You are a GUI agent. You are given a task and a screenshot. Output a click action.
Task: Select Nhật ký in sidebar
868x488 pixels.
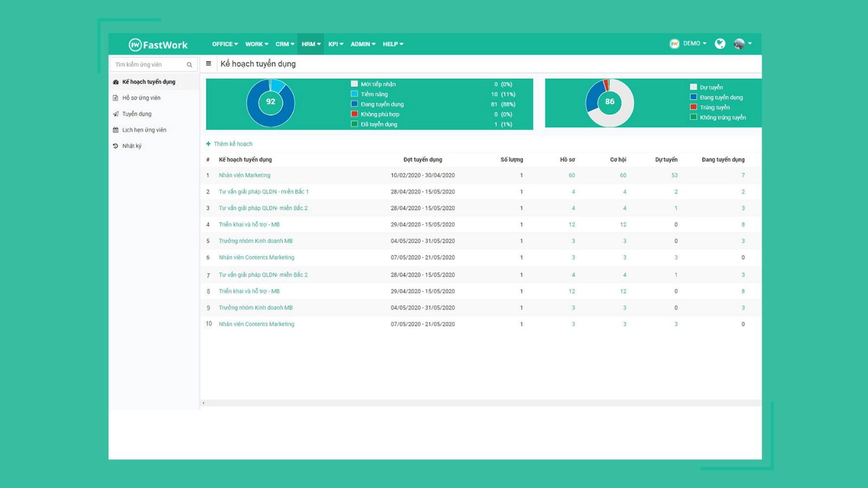[132, 146]
